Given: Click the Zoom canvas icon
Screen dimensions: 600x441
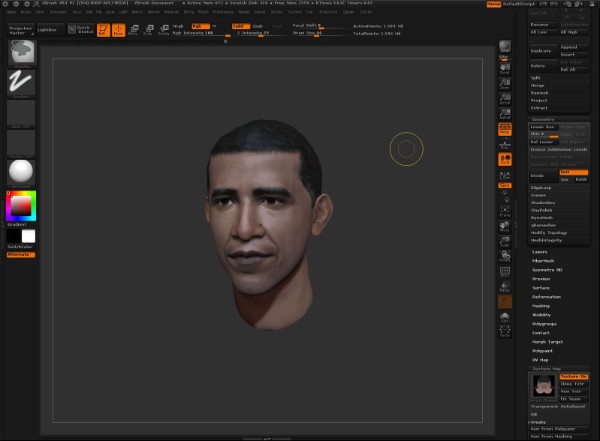Looking at the screenshot, I should (x=505, y=84).
